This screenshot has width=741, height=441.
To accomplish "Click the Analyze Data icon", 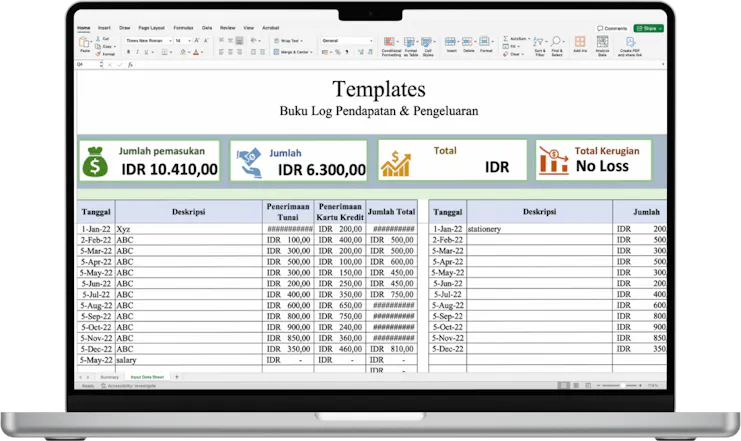I will point(604,43).
